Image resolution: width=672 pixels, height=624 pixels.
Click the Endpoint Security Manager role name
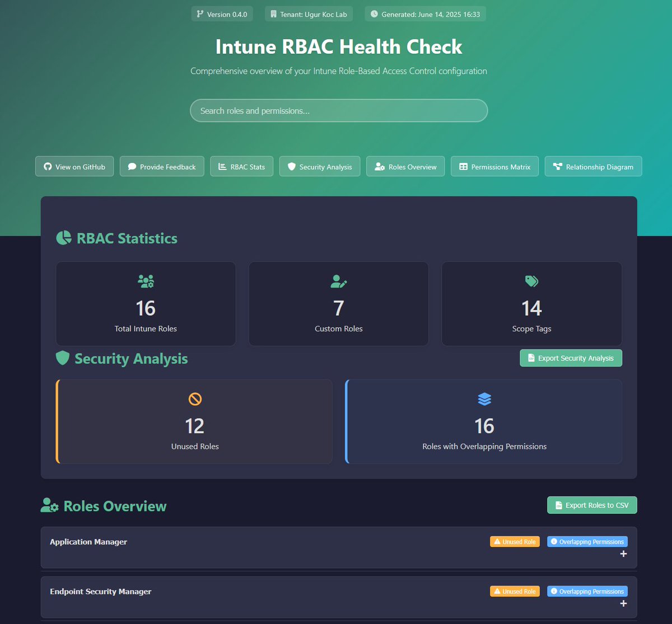[x=101, y=592]
